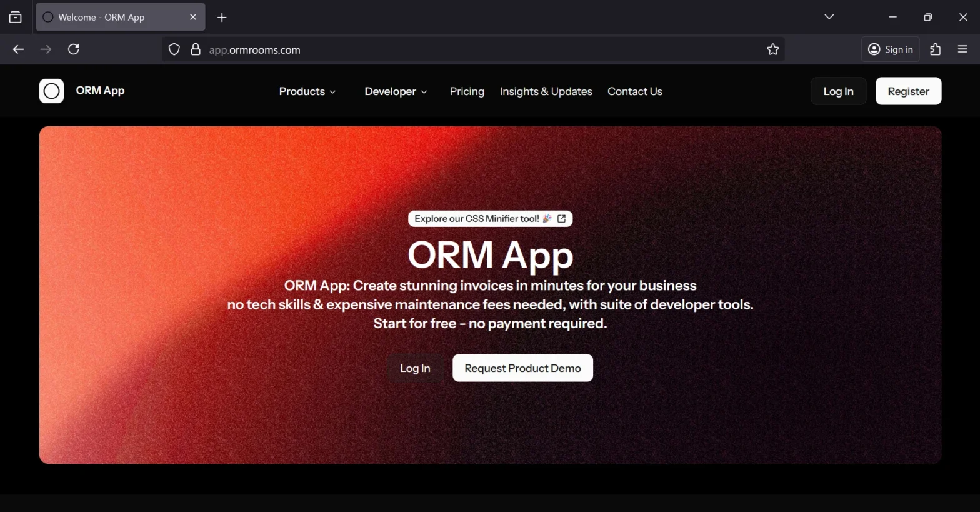Viewport: 980px width, 512px height.
Task: Open Insights & Updates in navigation
Action: pos(546,91)
